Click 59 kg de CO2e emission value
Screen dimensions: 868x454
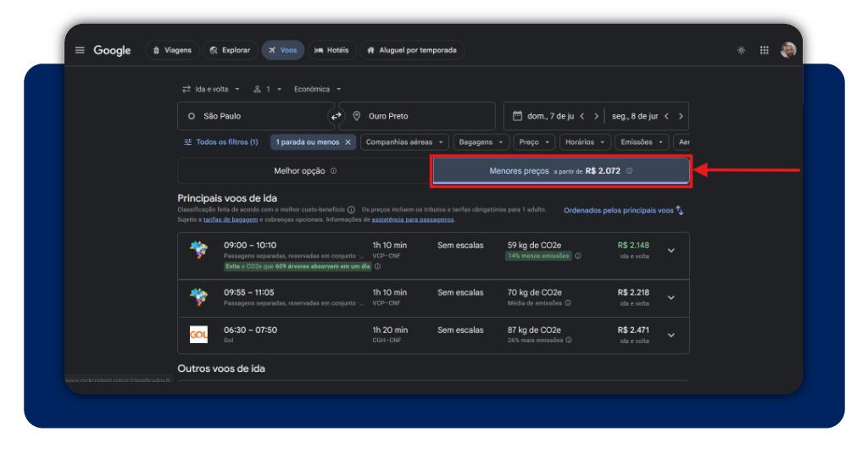pos(534,245)
